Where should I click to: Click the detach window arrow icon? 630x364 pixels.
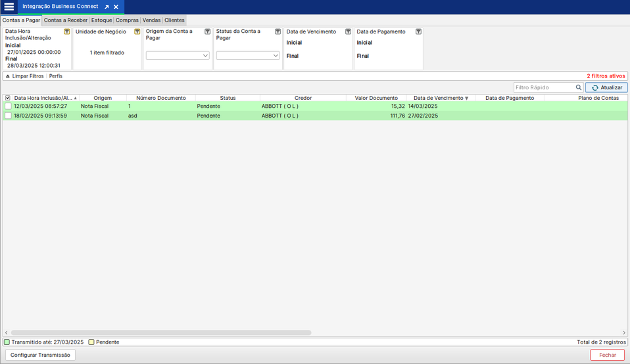coord(107,7)
